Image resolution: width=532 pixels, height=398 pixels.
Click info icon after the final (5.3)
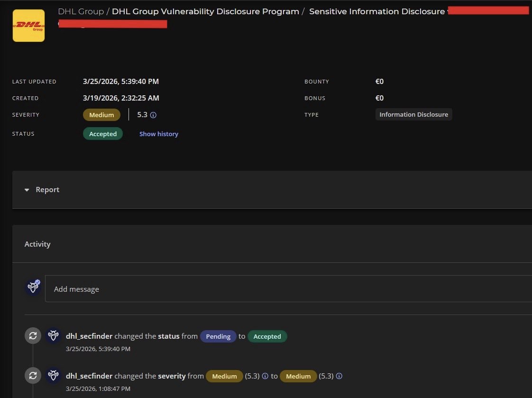(x=339, y=376)
